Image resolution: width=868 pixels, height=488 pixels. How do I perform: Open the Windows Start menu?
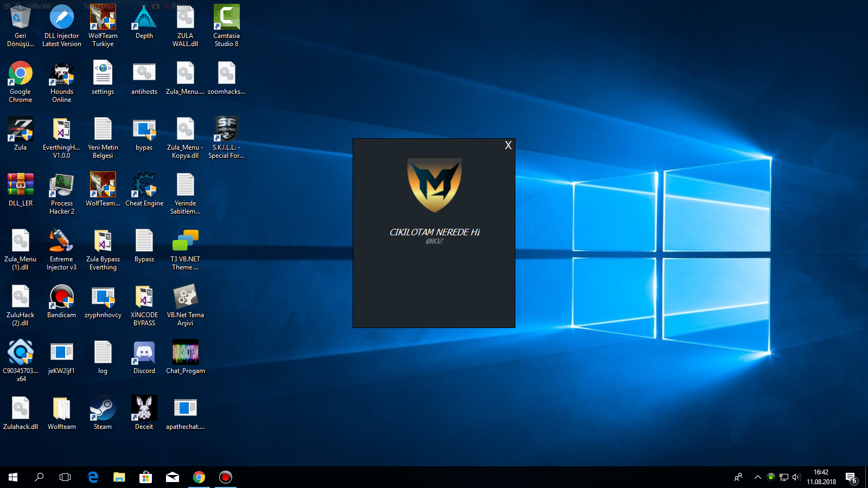click(x=13, y=477)
